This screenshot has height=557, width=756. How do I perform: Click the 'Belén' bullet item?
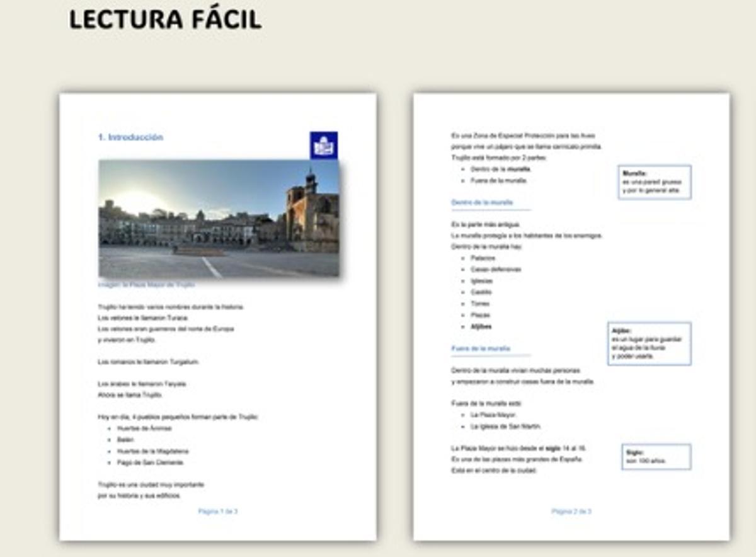[x=125, y=440]
